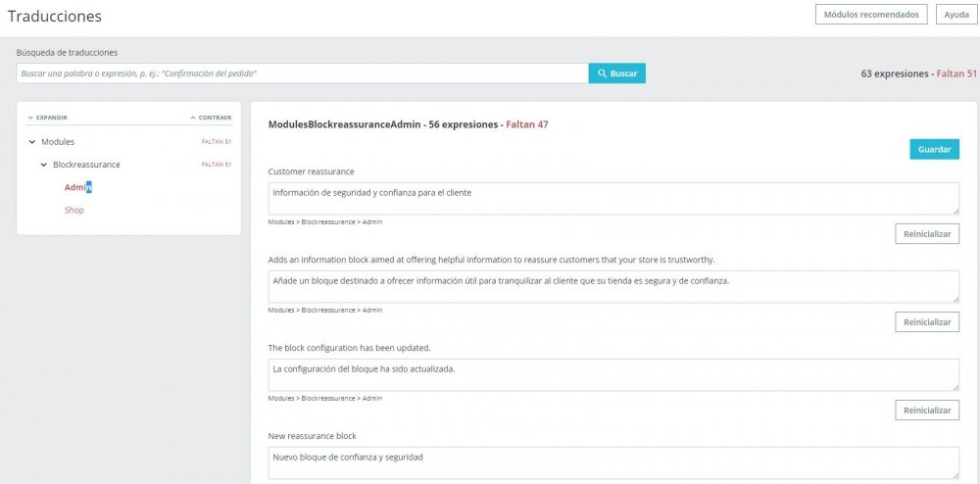
Task: Click the Guardar save button
Action: (934, 149)
